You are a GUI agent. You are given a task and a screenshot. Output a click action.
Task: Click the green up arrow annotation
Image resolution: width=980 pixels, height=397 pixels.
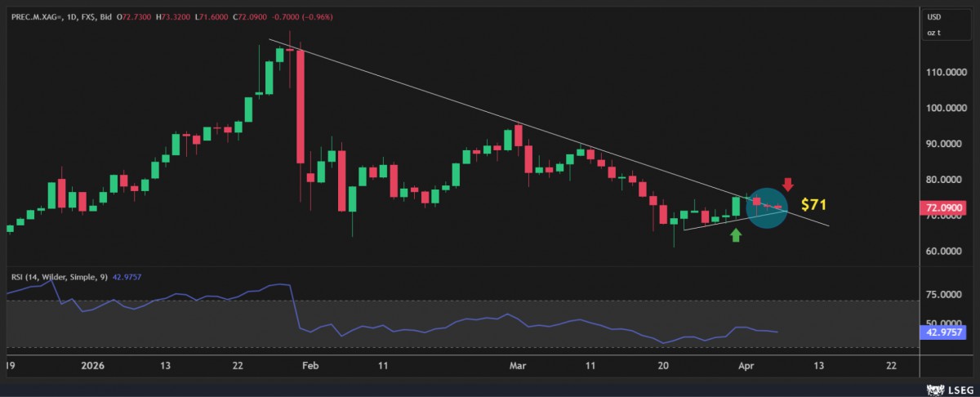[736, 235]
